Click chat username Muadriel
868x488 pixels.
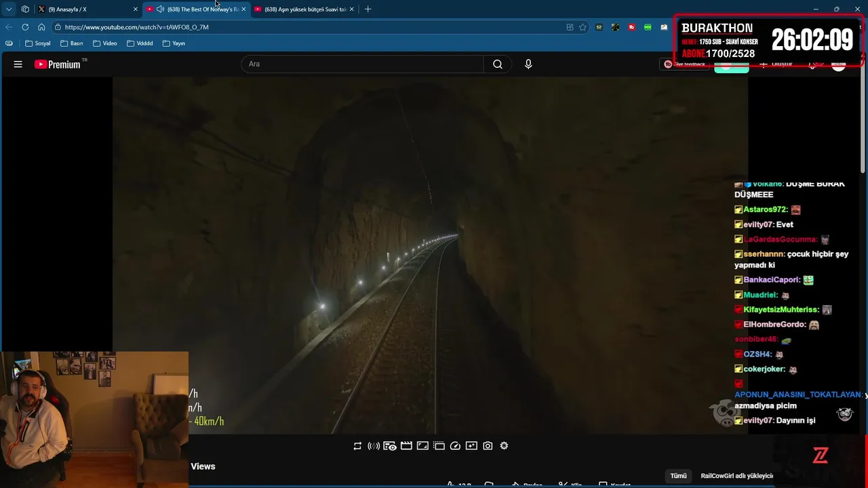(760, 295)
